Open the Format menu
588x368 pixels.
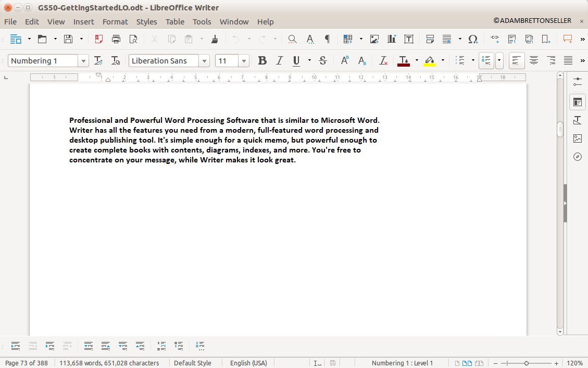(x=115, y=22)
